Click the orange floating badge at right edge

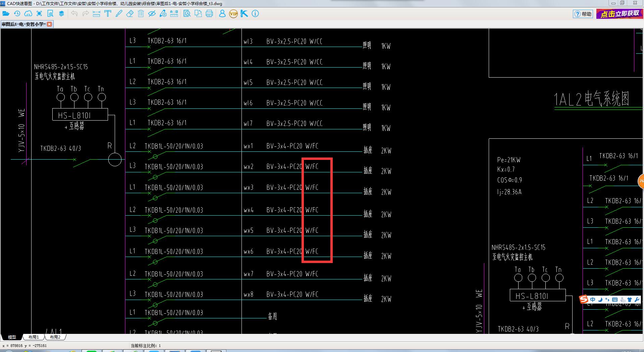[x=641, y=181]
